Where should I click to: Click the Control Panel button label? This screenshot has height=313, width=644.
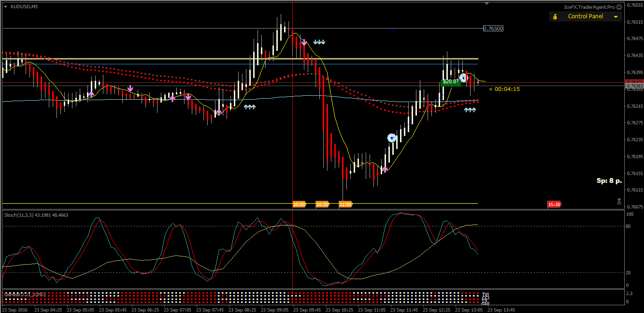tap(586, 16)
